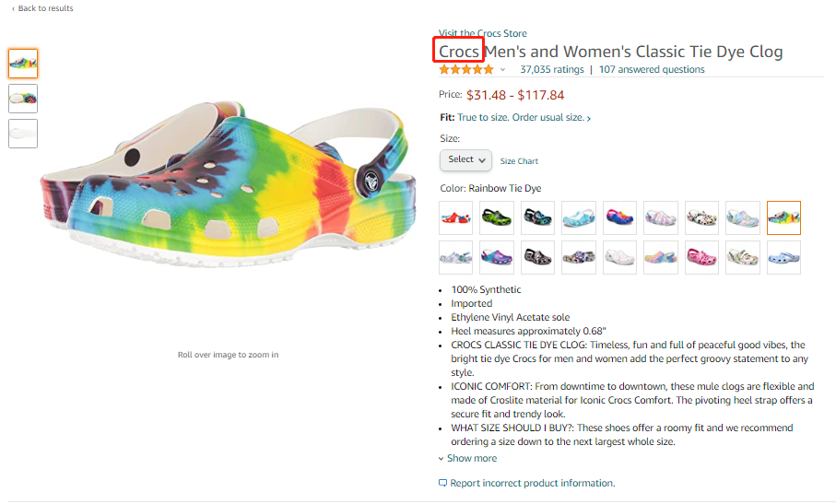Select the light blue clog in bottom row
836x504 pixels.
tap(783, 258)
